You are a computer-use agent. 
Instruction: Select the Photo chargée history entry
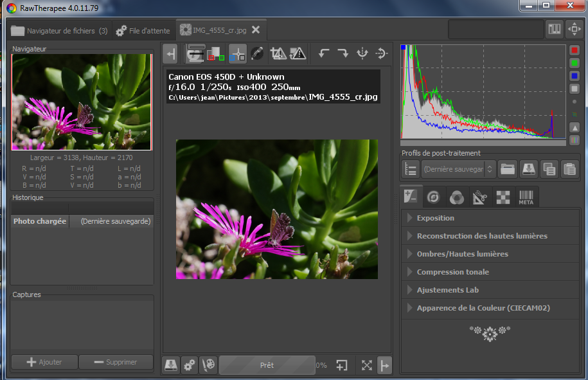pos(82,221)
